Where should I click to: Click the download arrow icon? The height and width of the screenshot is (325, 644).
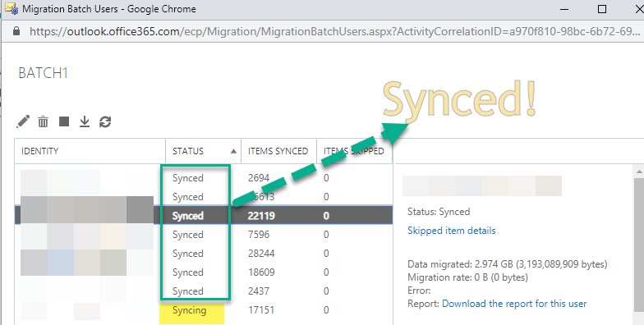[84, 121]
